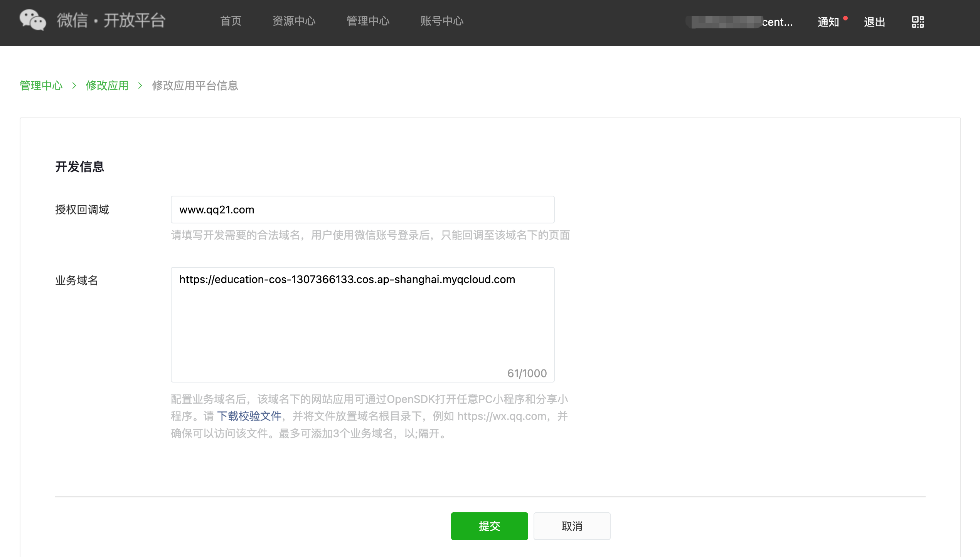Open the 下载校验文件 download link
The width and height of the screenshot is (980, 557).
pos(249,416)
